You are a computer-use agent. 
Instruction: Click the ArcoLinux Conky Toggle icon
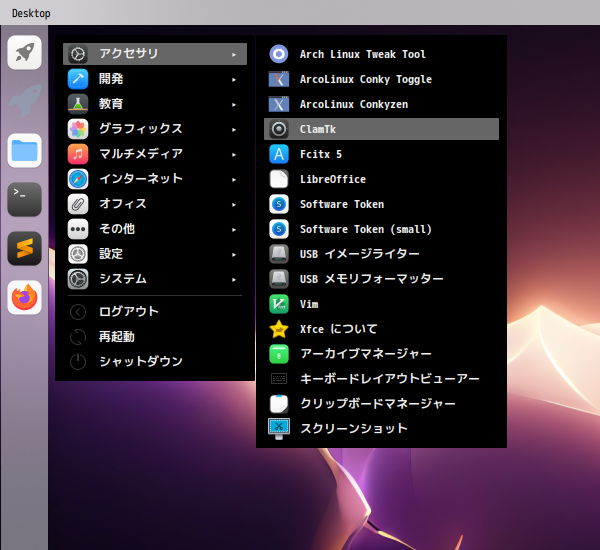pos(279,79)
